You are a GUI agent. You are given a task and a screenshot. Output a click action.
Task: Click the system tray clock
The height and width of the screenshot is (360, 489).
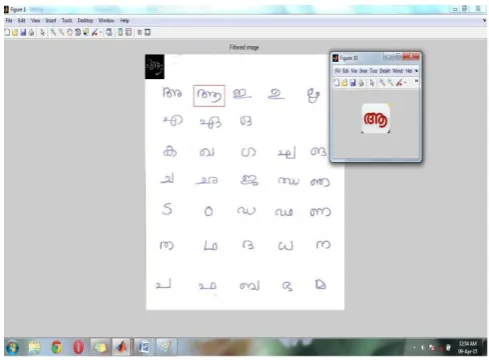coord(467,347)
